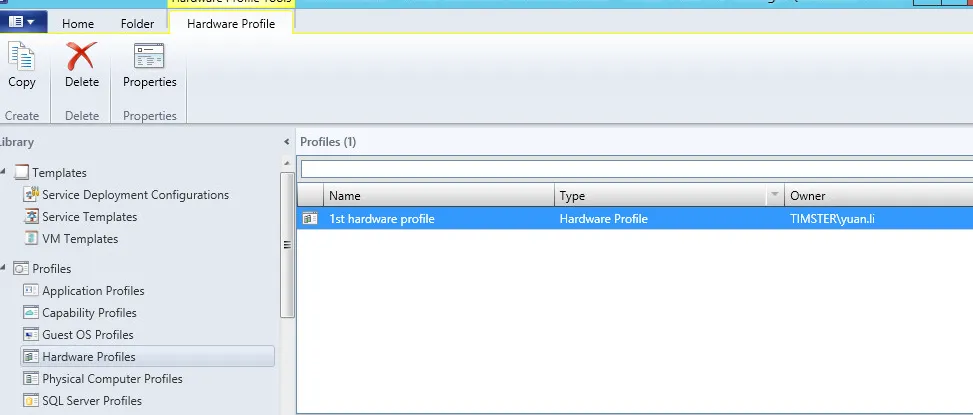Viewport: 973px width, 415px height.
Task: Select the Profiles tree label
Action: (x=52, y=269)
